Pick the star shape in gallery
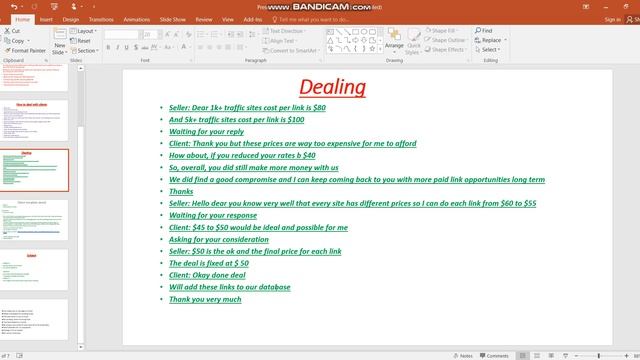The width and height of the screenshot is (640, 360). (x=372, y=49)
